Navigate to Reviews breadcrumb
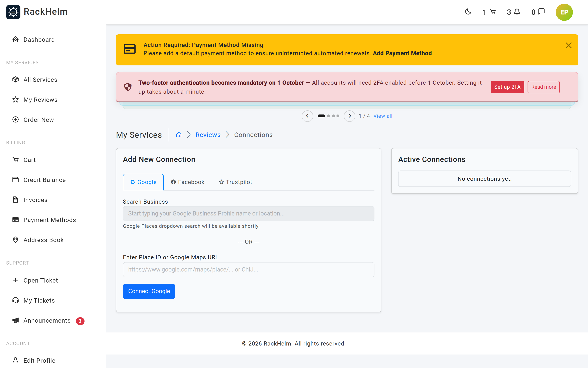588x368 pixels. tap(208, 135)
